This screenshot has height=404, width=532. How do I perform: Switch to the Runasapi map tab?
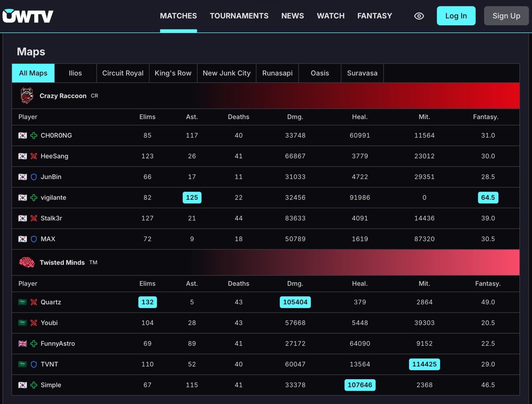pos(278,73)
